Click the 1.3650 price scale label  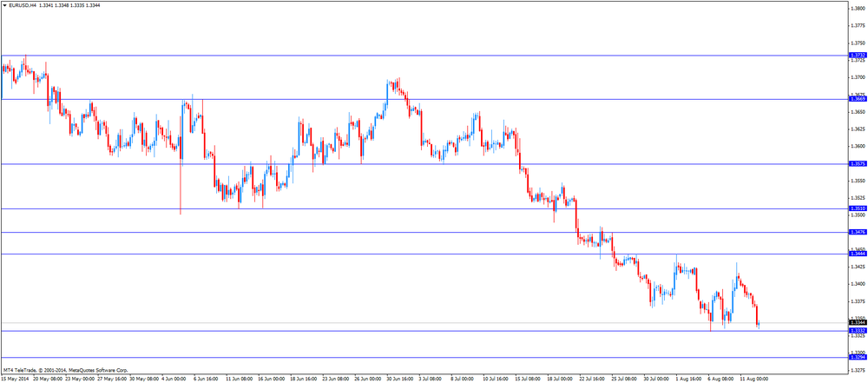(x=858, y=111)
